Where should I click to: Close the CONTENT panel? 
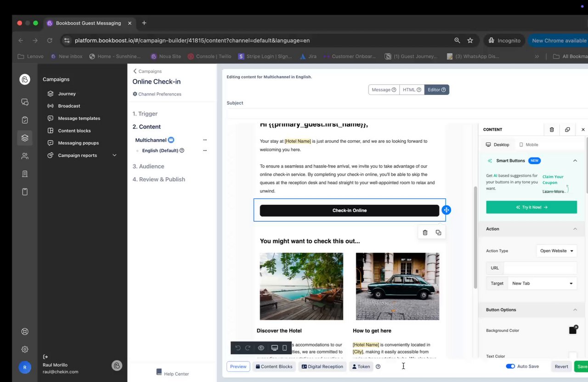click(583, 129)
